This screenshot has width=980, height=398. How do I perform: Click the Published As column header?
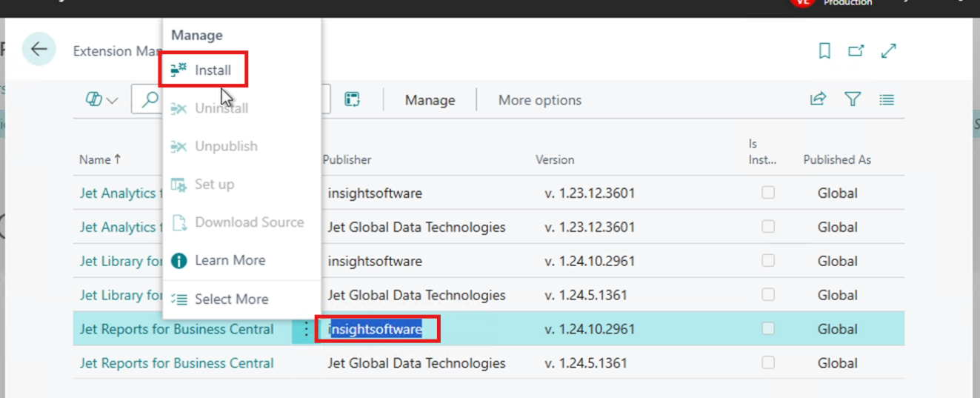point(837,159)
